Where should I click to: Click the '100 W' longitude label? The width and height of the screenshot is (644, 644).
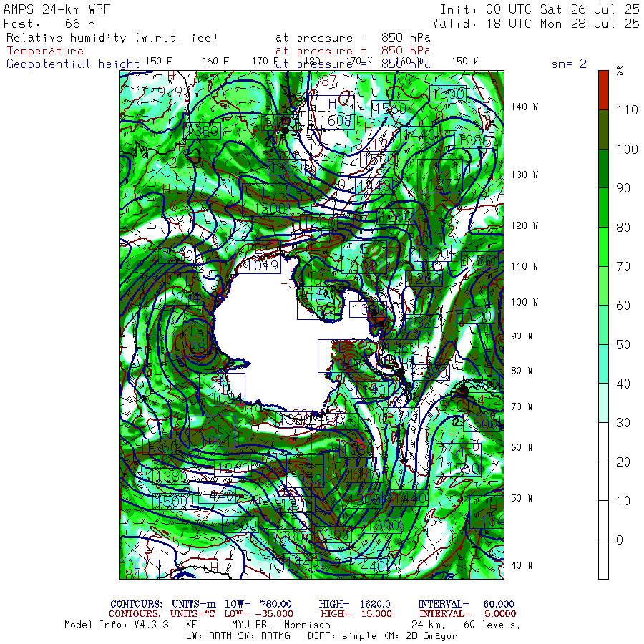[524, 302]
